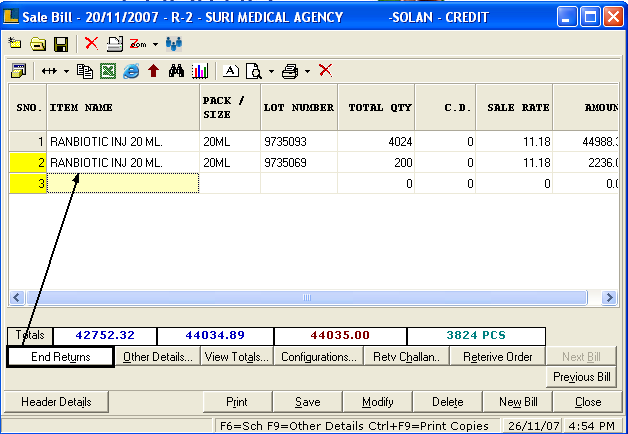Viewport: 628px width, 434px height.
Task: Click the horizontal scrollbar right arrow
Action: (609, 297)
